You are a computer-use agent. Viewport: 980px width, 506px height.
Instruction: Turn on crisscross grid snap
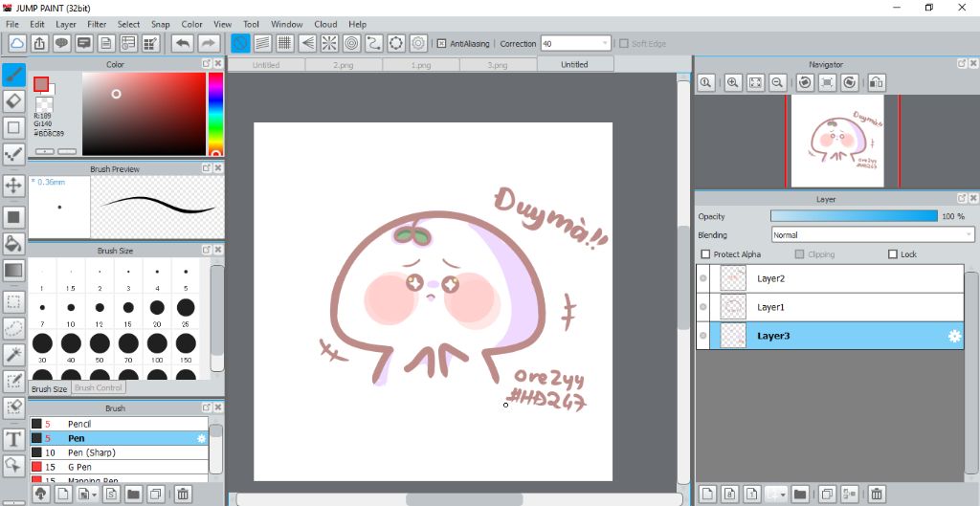[x=285, y=43]
